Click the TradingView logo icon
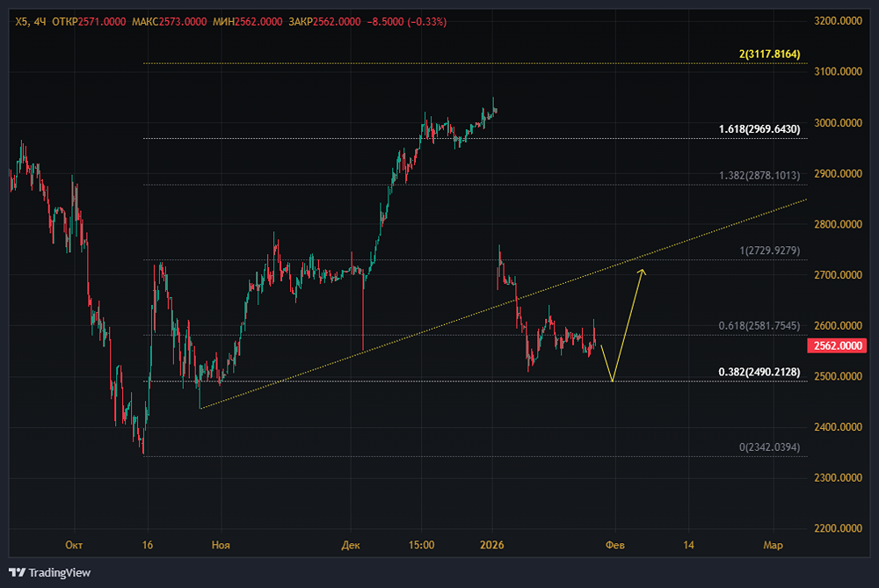The height and width of the screenshot is (588, 879). (x=18, y=572)
